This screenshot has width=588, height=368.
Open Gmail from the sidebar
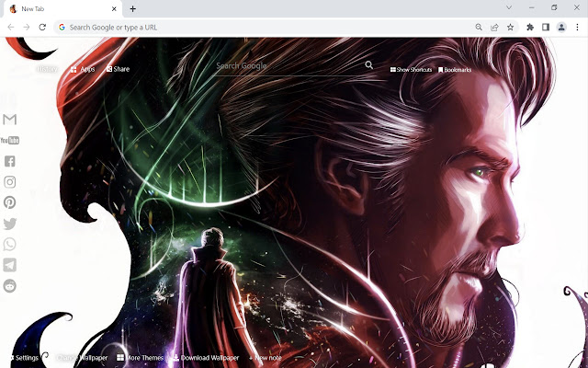[x=9, y=120]
